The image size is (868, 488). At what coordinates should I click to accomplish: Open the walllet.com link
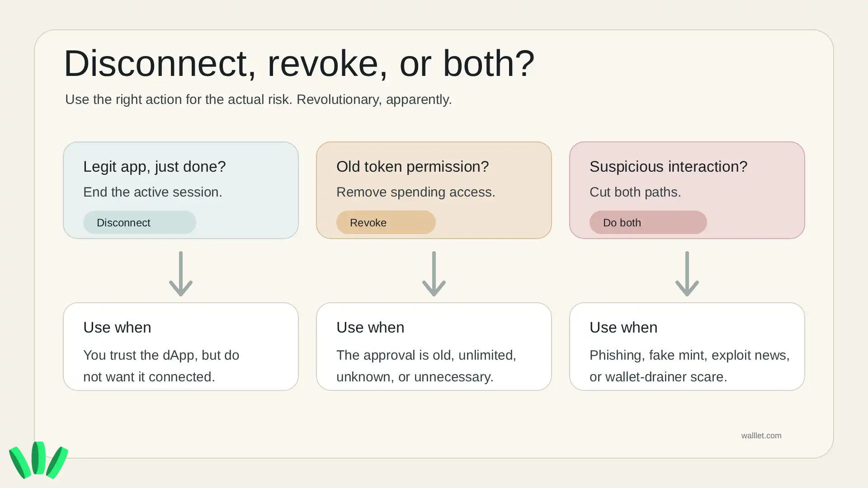coord(761,436)
